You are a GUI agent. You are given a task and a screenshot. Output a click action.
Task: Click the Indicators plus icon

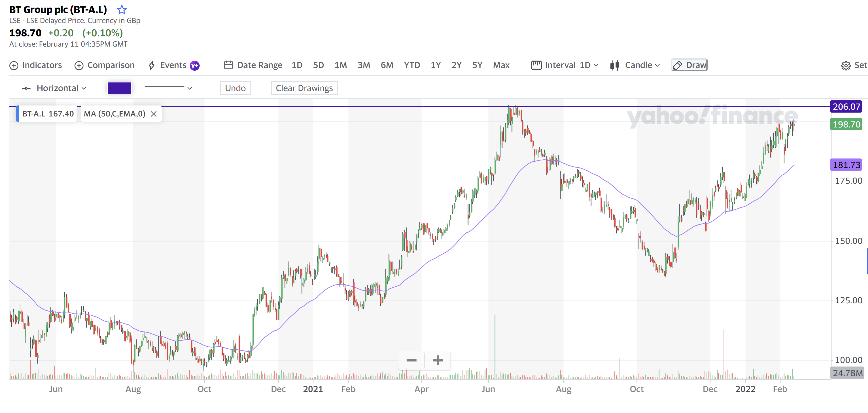(14, 65)
